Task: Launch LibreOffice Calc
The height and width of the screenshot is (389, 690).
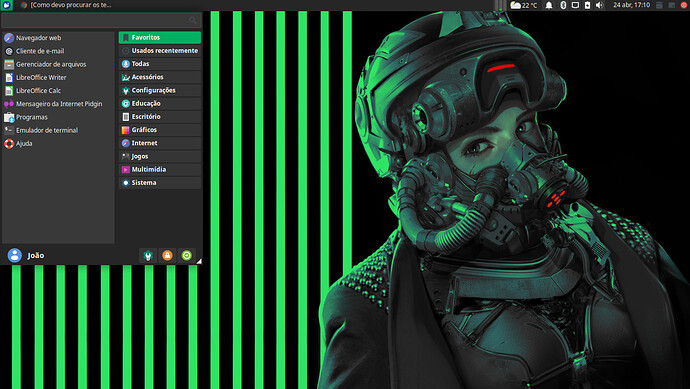Action: click(x=58, y=91)
